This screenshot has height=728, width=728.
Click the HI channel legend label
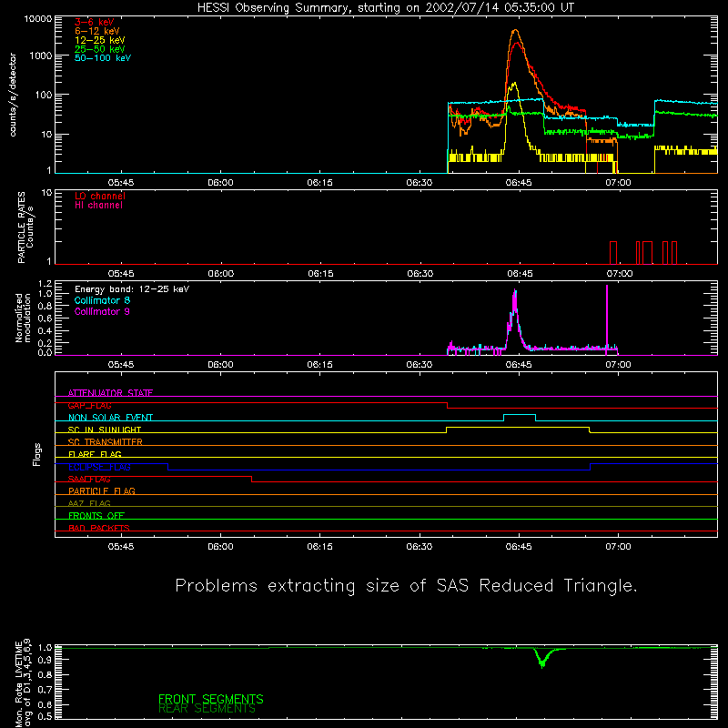pos(98,206)
